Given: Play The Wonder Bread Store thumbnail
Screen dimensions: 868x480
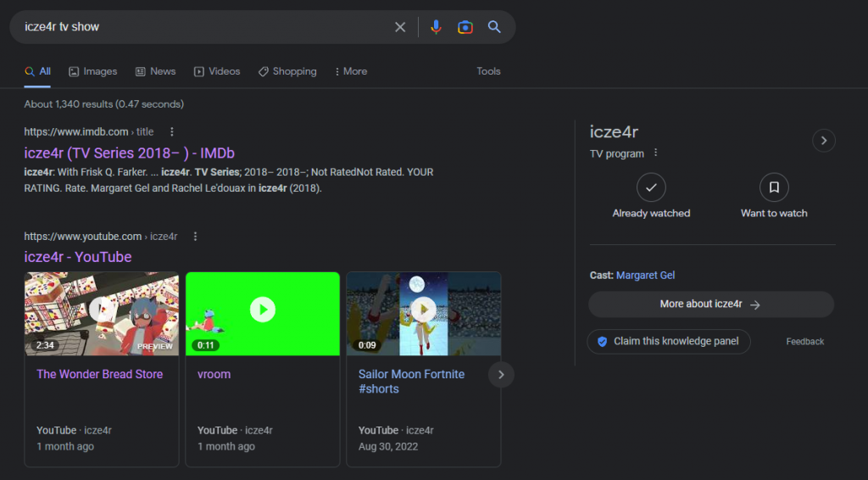Looking at the screenshot, I should pyautogui.click(x=102, y=313).
